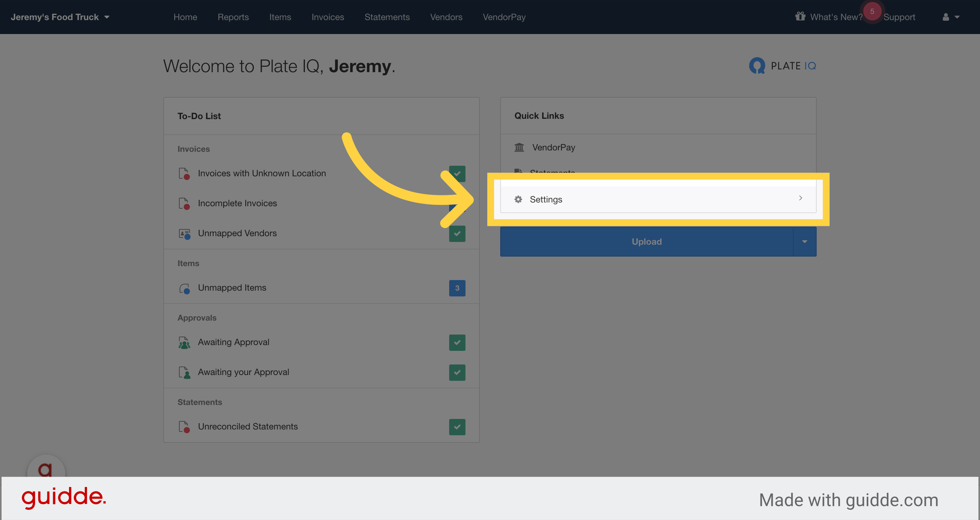Expand the Upload dropdown arrow
This screenshot has height=520, width=980.
pyautogui.click(x=805, y=242)
